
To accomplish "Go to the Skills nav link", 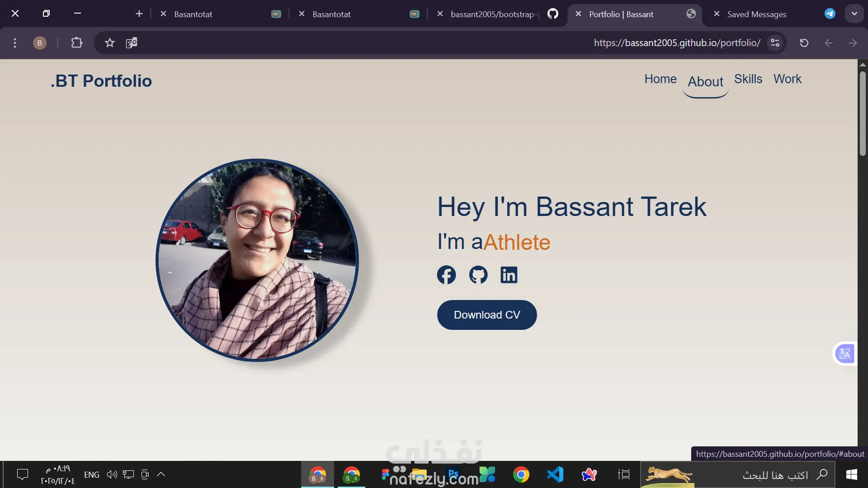I will point(748,79).
